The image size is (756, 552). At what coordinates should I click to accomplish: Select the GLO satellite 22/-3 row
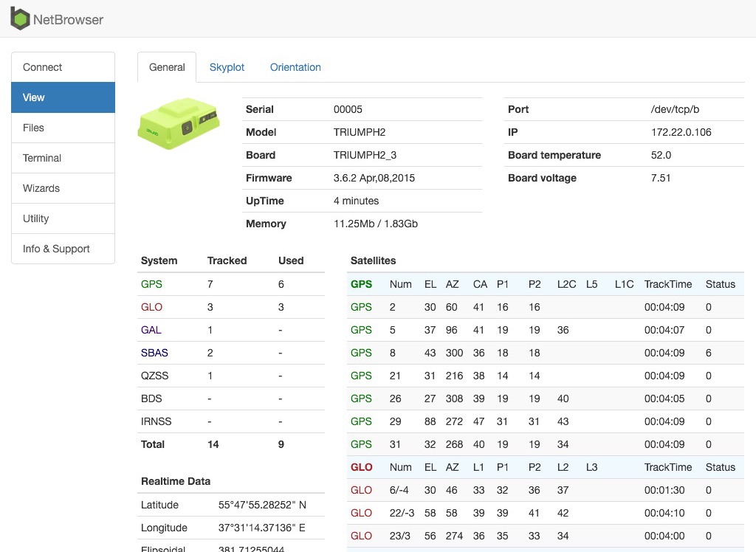click(546, 513)
